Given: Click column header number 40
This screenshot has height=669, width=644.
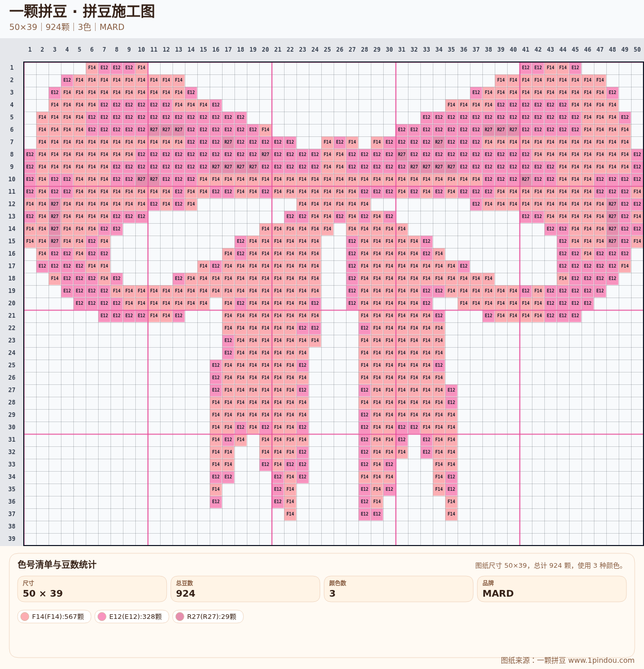Looking at the screenshot, I should pyautogui.click(x=513, y=50).
